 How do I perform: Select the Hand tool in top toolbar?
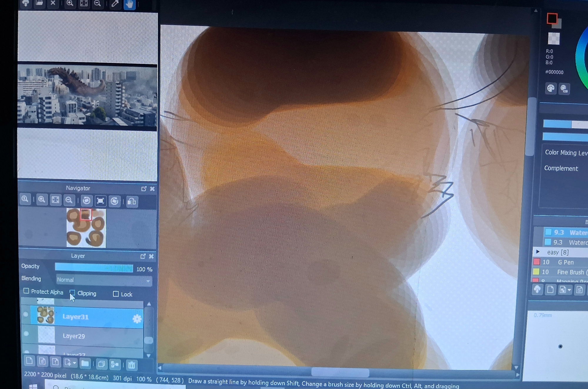click(129, 4)
